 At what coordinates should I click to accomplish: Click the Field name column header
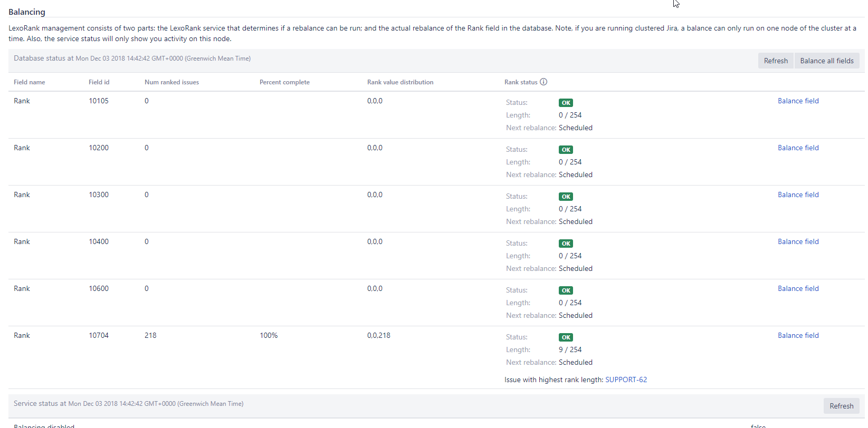30,82
